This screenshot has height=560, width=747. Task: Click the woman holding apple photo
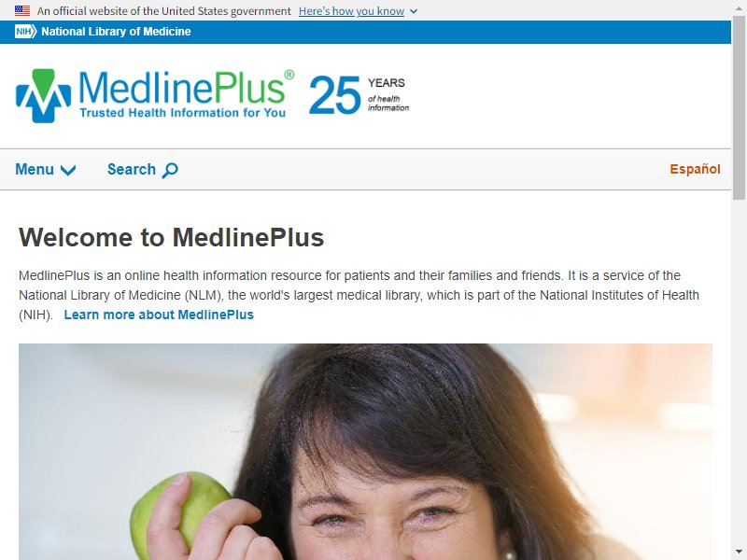click(365, 452)
